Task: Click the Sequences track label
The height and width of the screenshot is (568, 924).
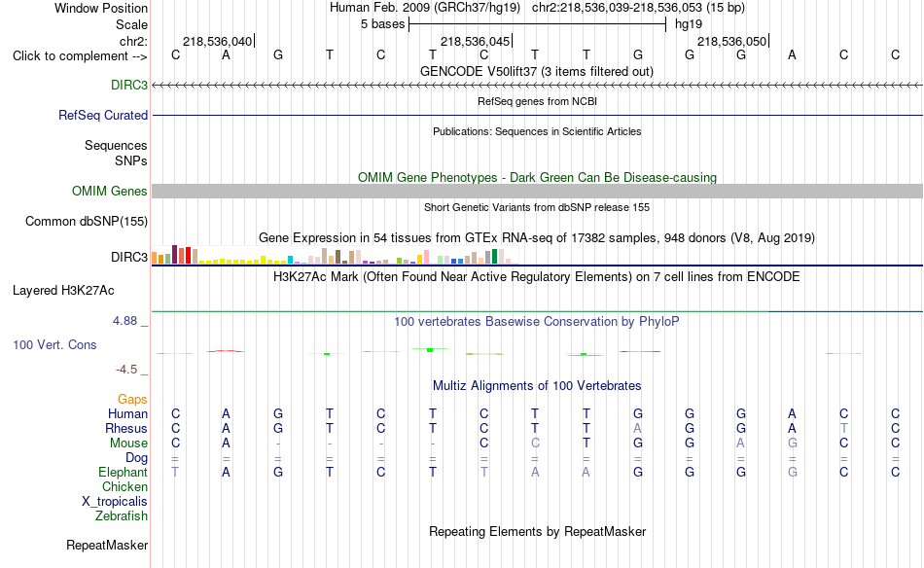Action: tap(116, 145)
